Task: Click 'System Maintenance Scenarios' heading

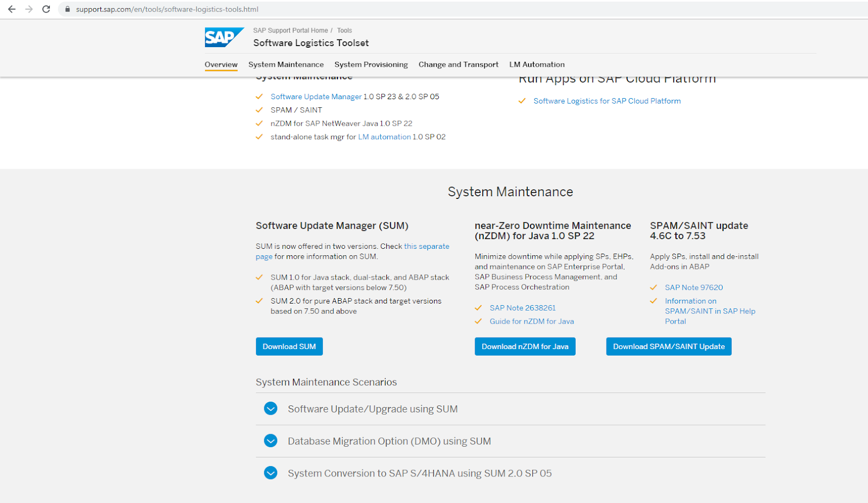Action: 326,382
